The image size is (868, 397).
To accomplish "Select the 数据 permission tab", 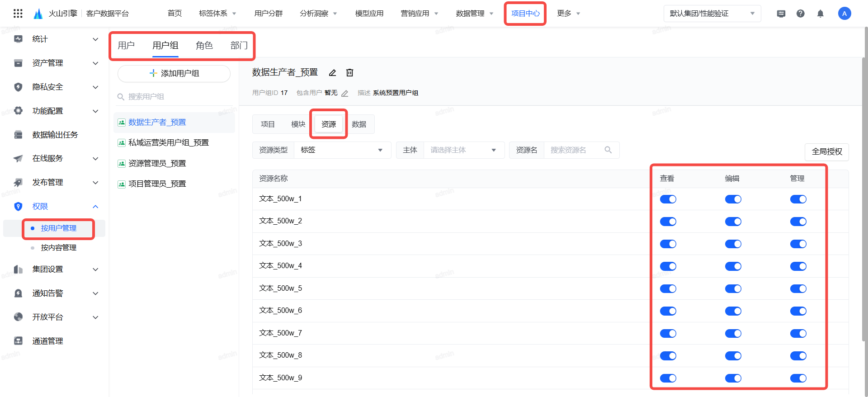I will pos(359,124).
